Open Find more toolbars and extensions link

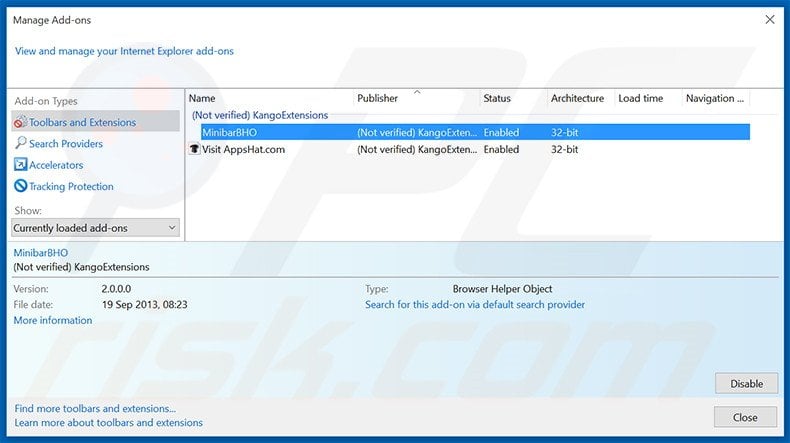click(95, 408)
